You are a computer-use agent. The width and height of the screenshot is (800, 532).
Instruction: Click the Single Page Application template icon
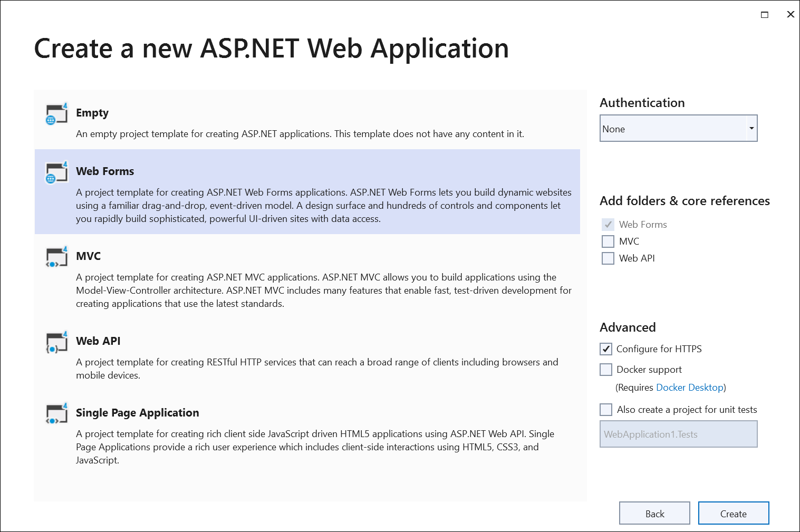pos(56,414)
